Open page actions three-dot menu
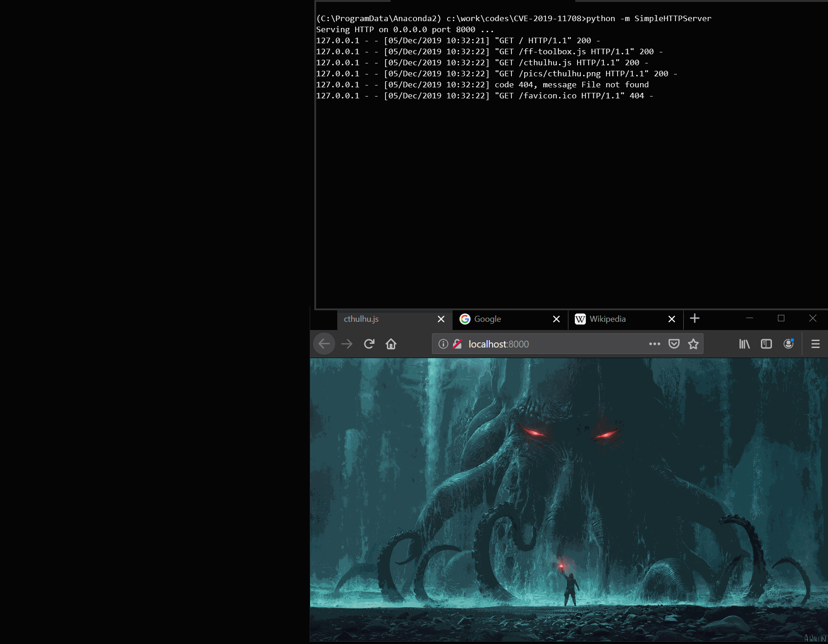This screenshot has height=644, width=828. coord(655,344)
